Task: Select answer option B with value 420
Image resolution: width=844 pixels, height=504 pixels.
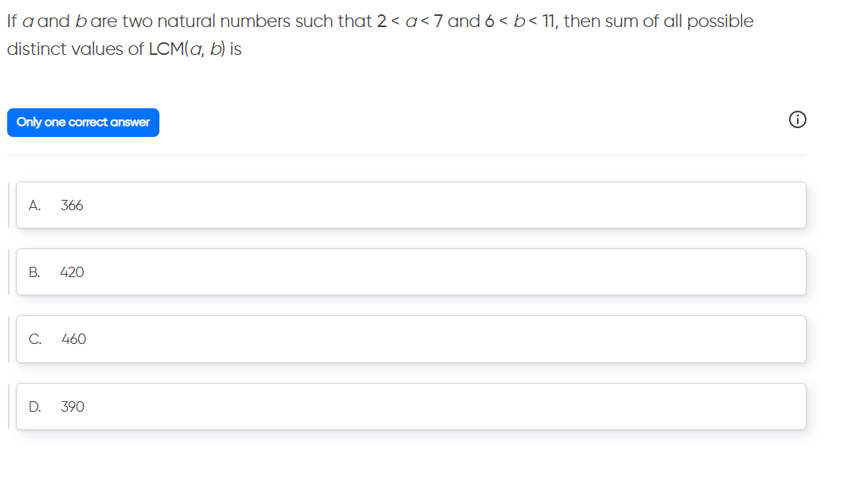Action: [411, 272]
